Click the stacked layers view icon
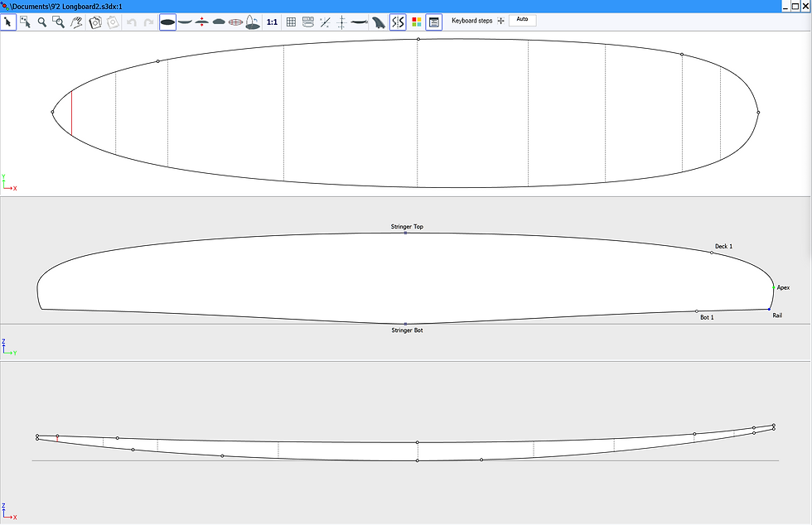This screenshot has width=812, height=525. click(308, 22)
